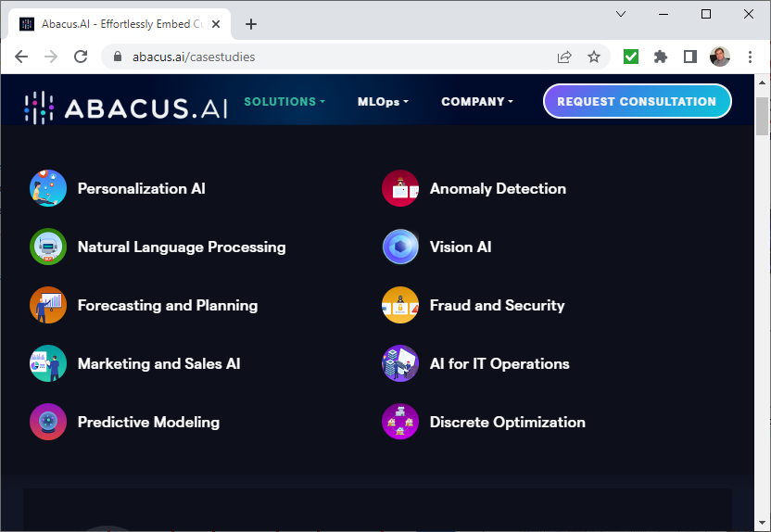Click the browser forward arrow

pos(51,57)
